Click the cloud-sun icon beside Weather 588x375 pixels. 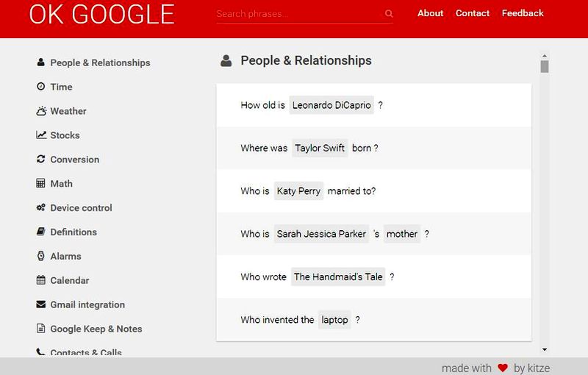click(41, 111)
